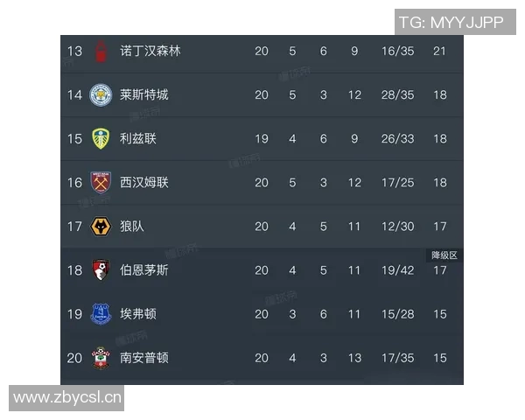Open team name 莱斯特城

144,94
